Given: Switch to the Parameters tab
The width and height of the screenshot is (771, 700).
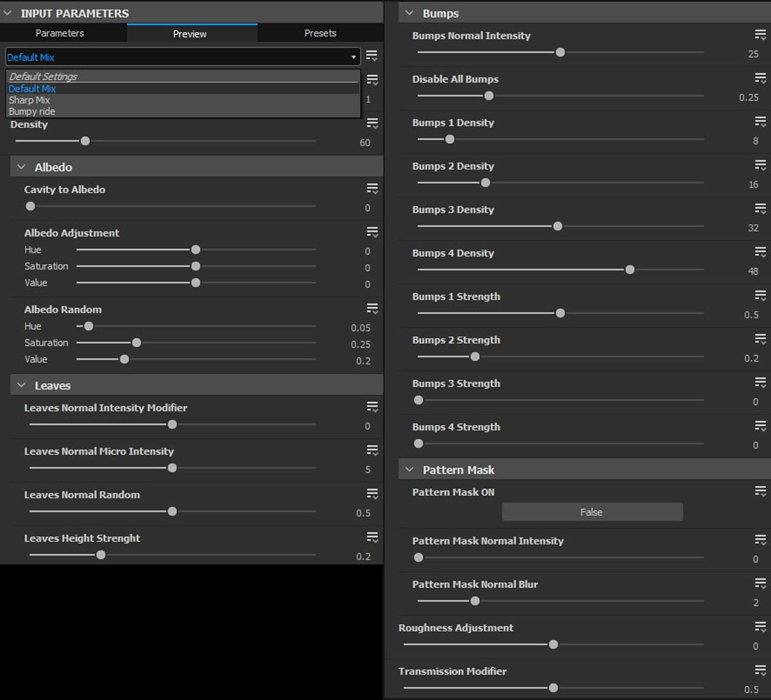Looking at the screenshot, I should point(60,33).
